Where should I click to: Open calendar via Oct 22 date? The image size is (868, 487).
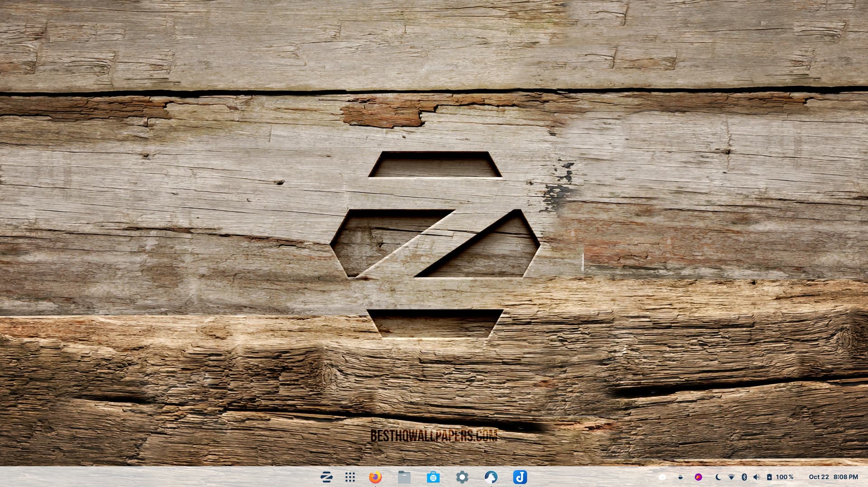[x=819, y=477]
